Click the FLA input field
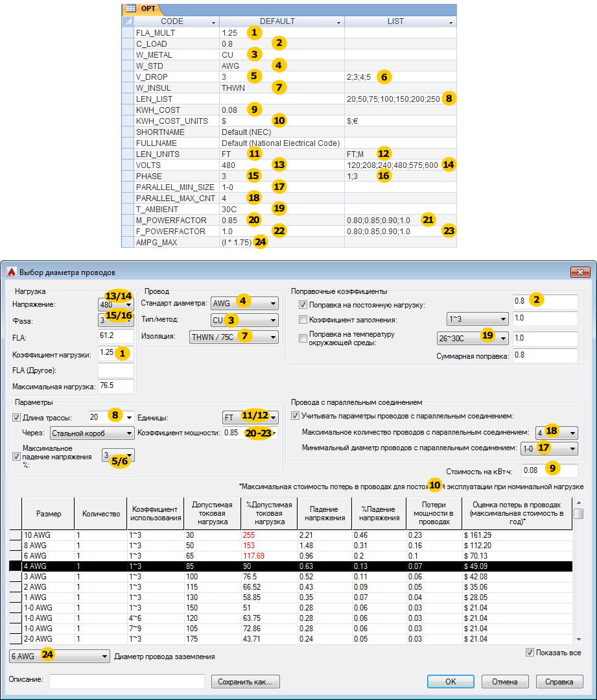 tap(115, 335)
